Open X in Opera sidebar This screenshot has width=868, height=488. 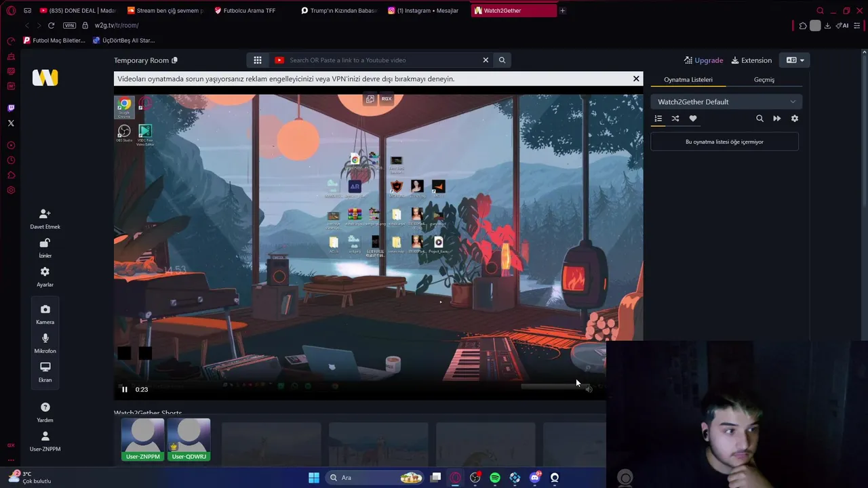point(11,123)
